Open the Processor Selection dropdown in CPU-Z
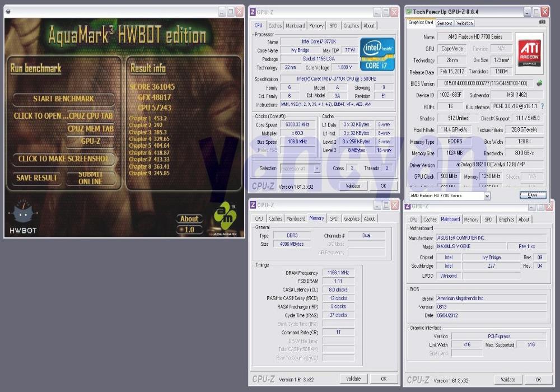 click(x=317, y=168)
